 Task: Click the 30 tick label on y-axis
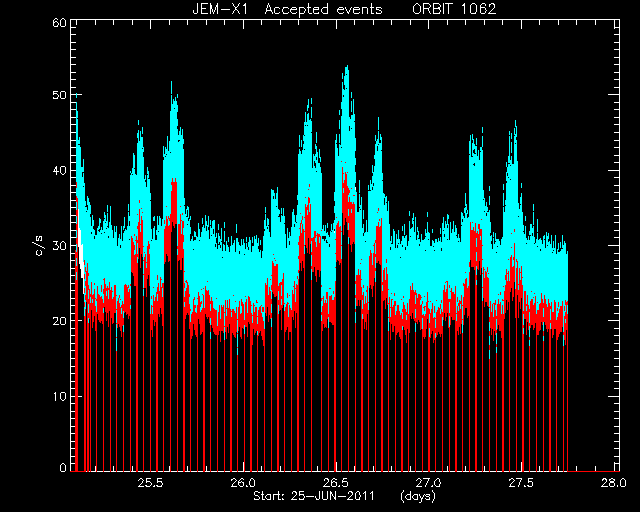pyautogui.click(x=60, y=245)
